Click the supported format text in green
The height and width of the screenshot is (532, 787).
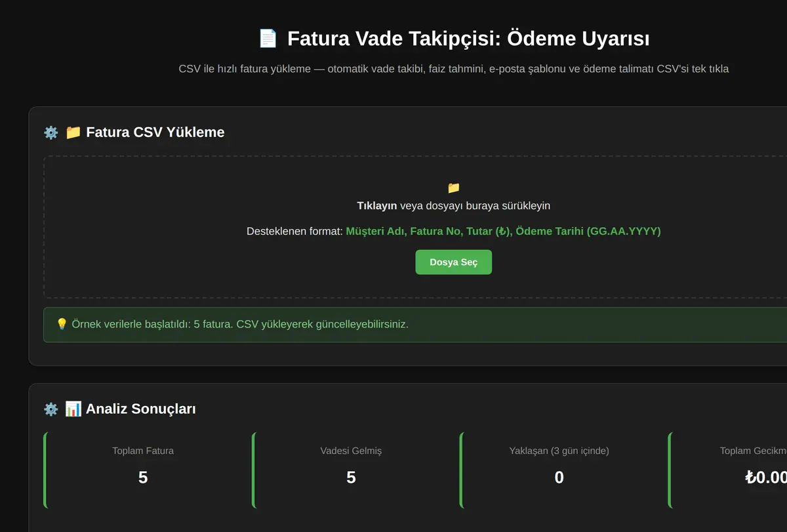point(503,232)
